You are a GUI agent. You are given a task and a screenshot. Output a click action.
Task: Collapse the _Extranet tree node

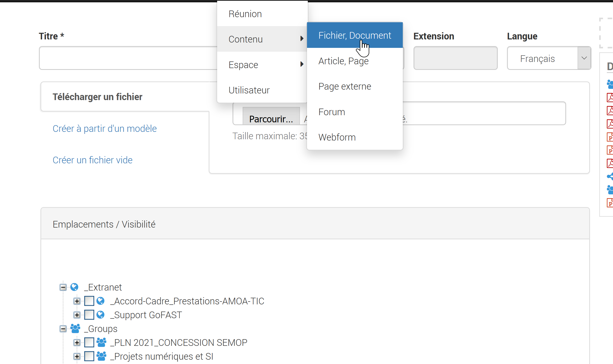click(63, 287)
